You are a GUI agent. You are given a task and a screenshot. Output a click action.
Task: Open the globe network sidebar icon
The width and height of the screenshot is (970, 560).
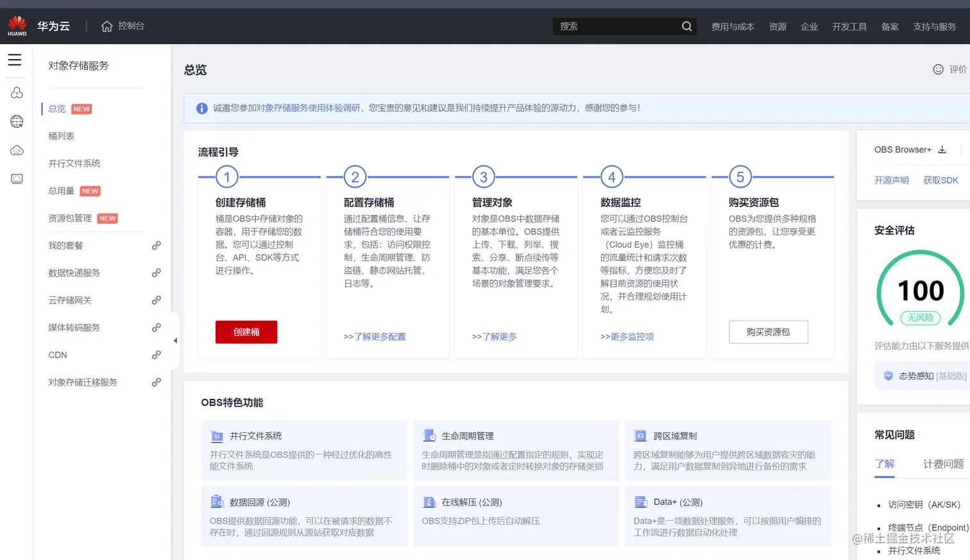click(x=17, y=121)
